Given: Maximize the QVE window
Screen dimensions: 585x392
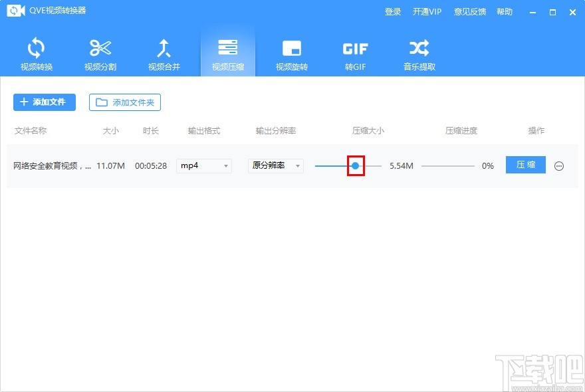Looking at the screenshot, I should 552,13.
